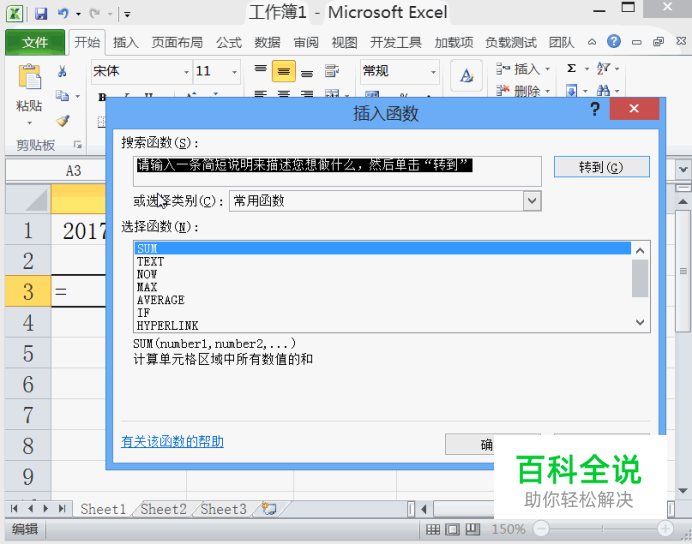This screenshot has height=544, width=692.
Task: Collapse the ribbon with the caret icon
Action: pyautogui.click(x=592, y=42)
